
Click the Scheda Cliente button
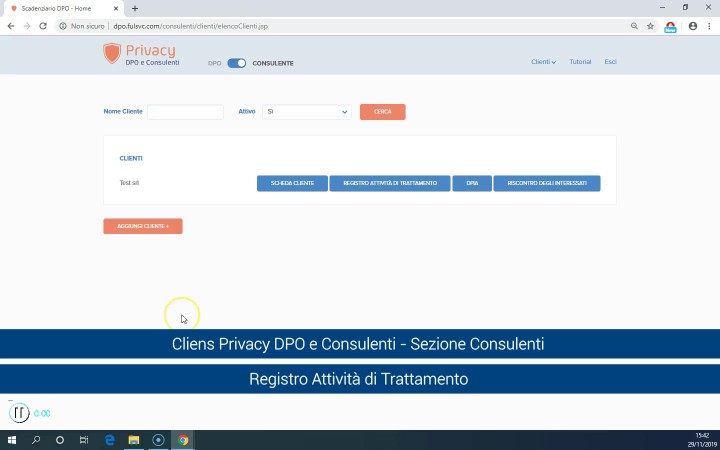tap(292, 184)
